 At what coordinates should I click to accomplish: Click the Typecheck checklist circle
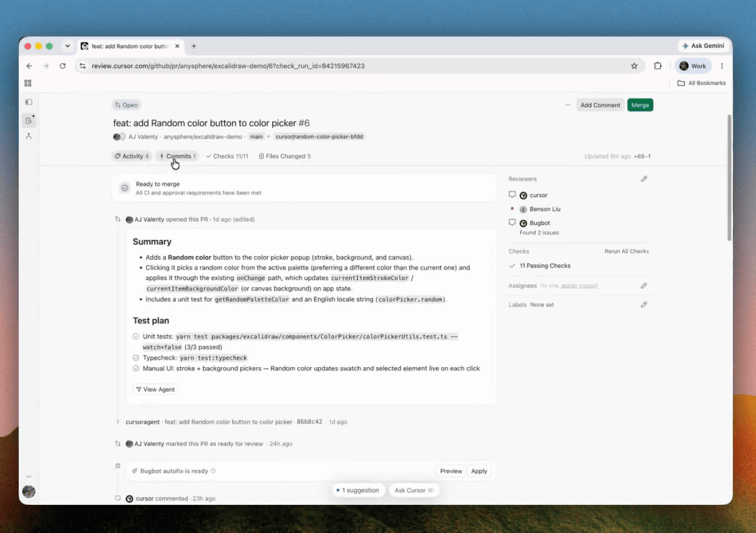pyautogui.click(x=136, y=358)
